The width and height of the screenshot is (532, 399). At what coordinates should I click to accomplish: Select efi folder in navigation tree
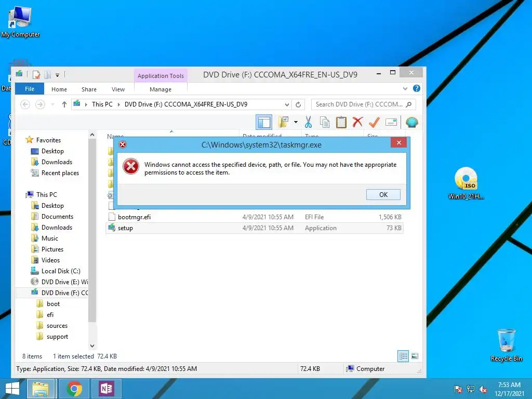[x=50, y=314]
